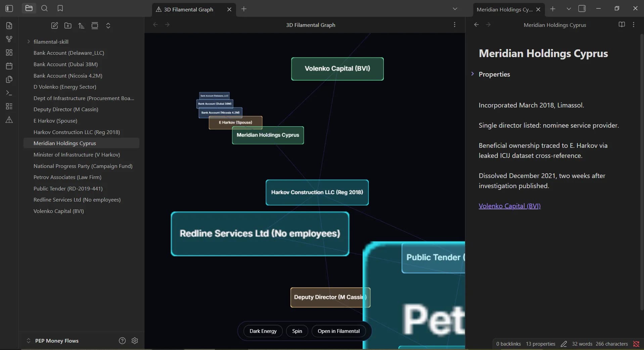Create a new folder
644x350 pixels.
coord(68,26)
